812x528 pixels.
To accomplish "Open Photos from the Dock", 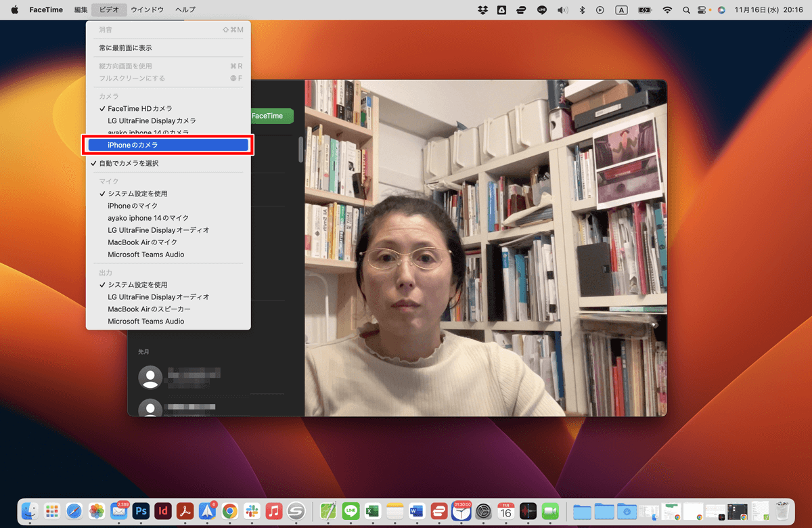I will pyautogui.click(x=97, y=511).
